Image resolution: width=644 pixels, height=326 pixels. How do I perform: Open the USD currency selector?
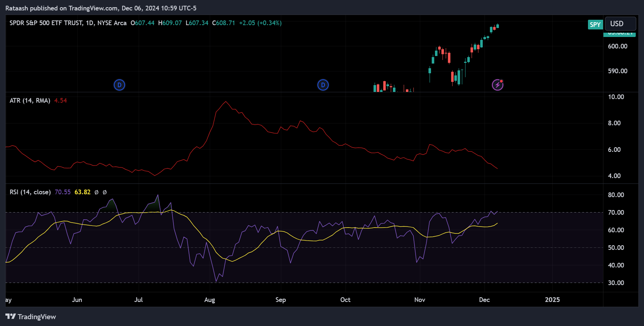coord(621,24)
